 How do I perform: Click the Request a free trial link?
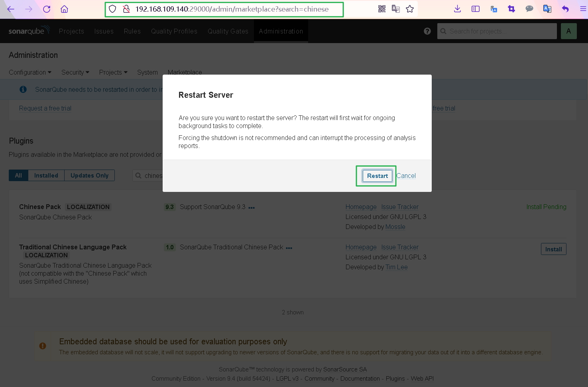45,108
